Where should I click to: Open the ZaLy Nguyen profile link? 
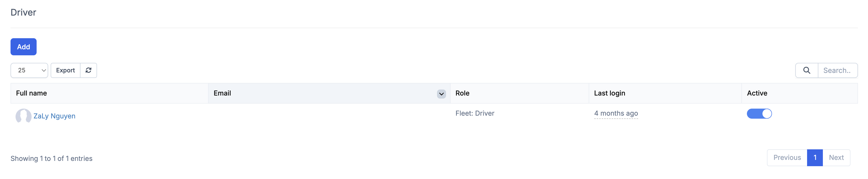(x=54, y=116)
